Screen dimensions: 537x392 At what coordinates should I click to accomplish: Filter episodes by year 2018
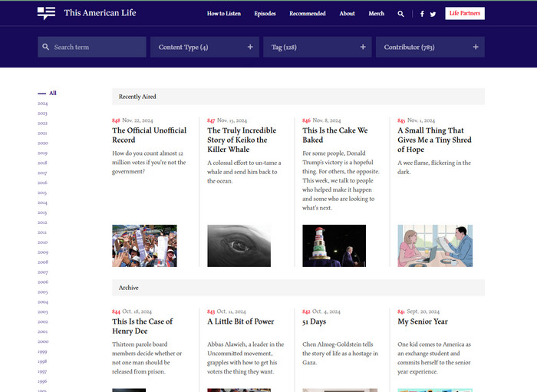(x=42, y=163)
